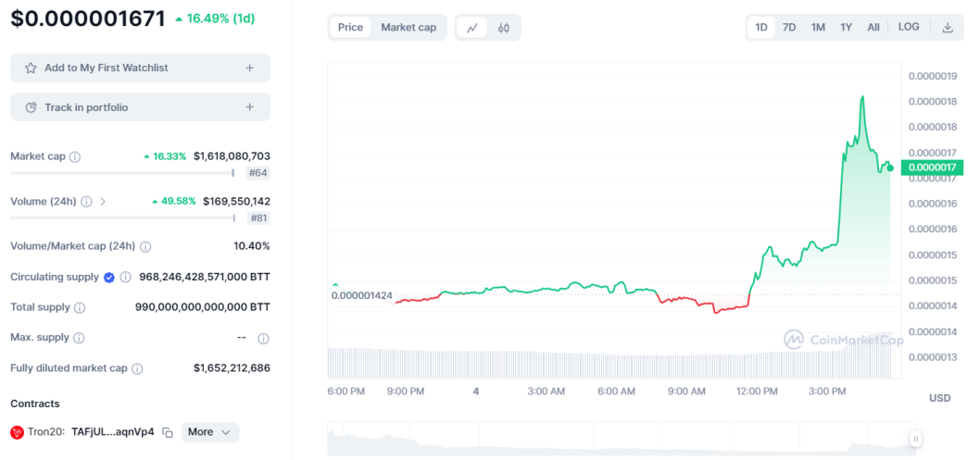This screenshot has height=460, width=980.
Task: Click the Track in portfolio button
Action: click(140, 107)
